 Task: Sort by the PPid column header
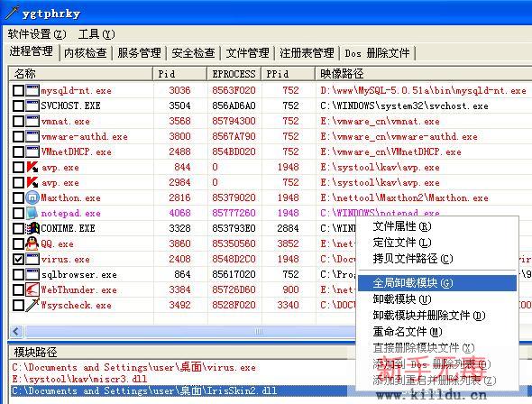289,74
